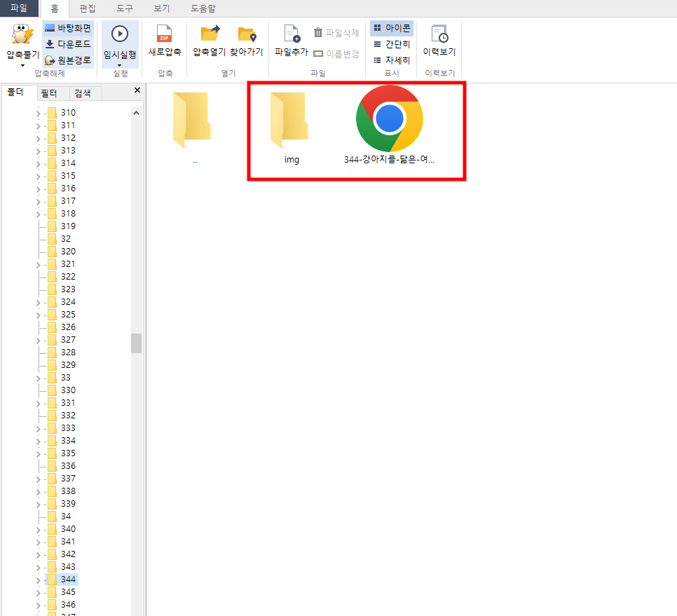Image resolution: width=677 pixels, height=616 pixels.
Task: Click the 파일삭제 trash icon
Action: pyautogui.click(x=318, y=32)
